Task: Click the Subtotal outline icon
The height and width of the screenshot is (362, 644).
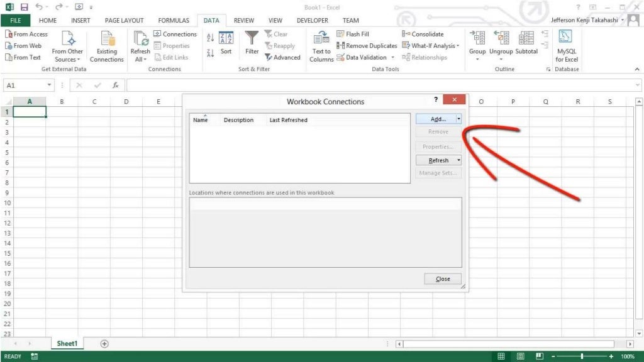Action: click(526, 39)
